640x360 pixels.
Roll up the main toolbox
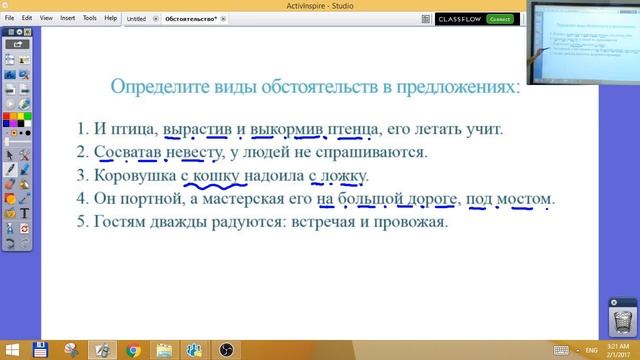coord(19,32)
